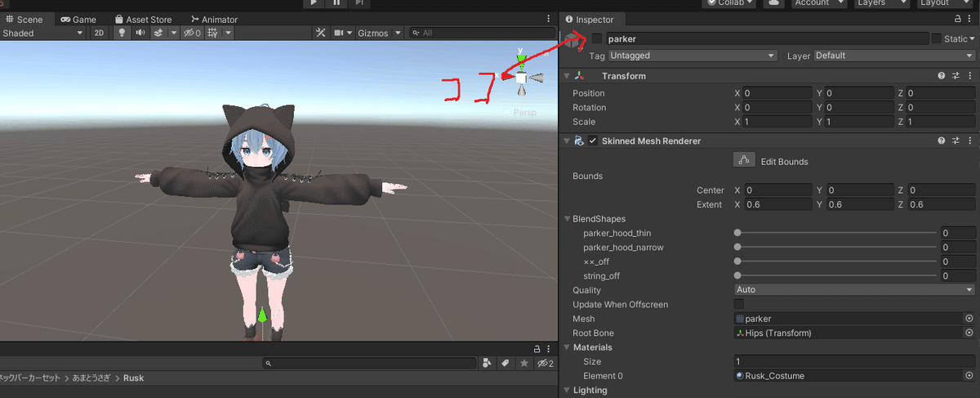Adjust the string_off blendshape slider

[836, 276]
